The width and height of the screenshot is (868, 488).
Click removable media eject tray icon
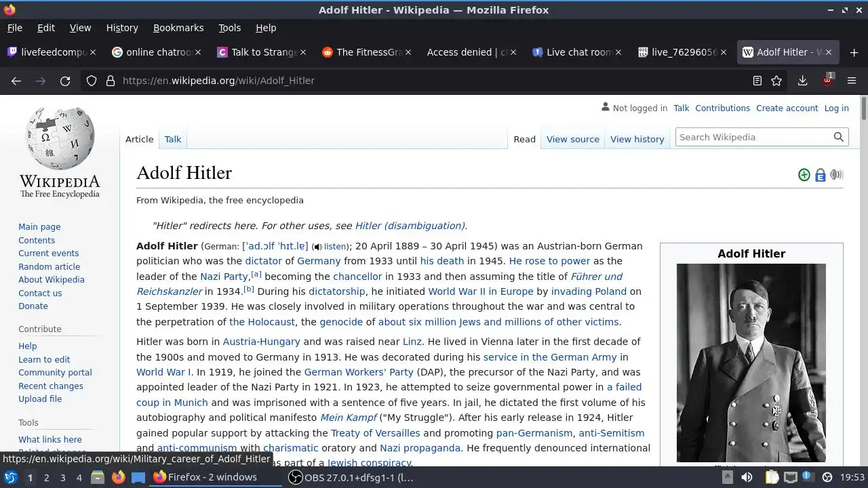click(x=727, y=477)
